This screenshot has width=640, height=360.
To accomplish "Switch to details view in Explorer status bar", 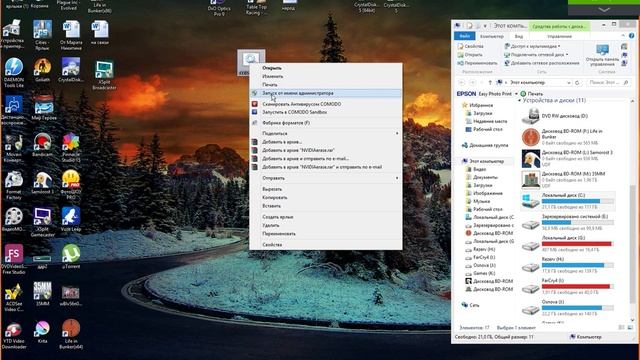I will [621, 328].
